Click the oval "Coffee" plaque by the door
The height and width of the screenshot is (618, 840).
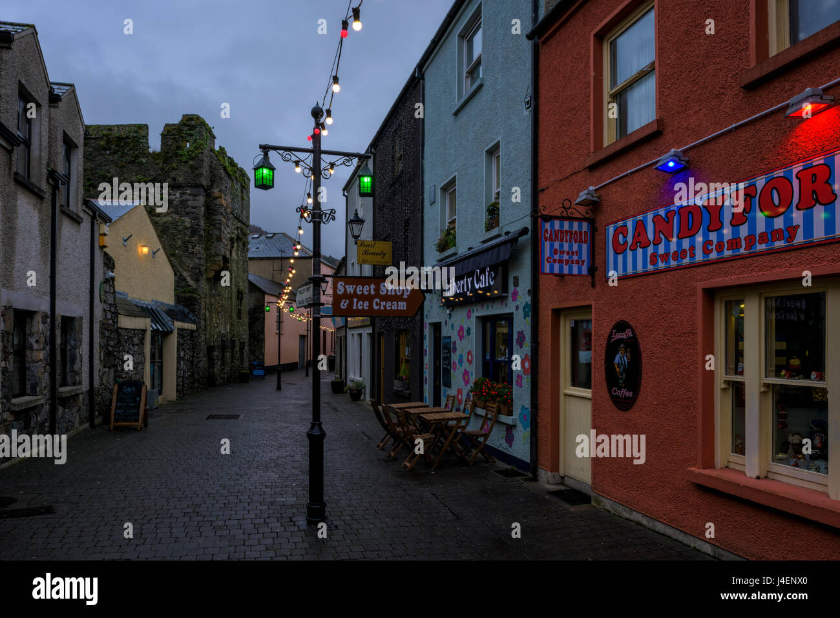[x=622, y=366]
